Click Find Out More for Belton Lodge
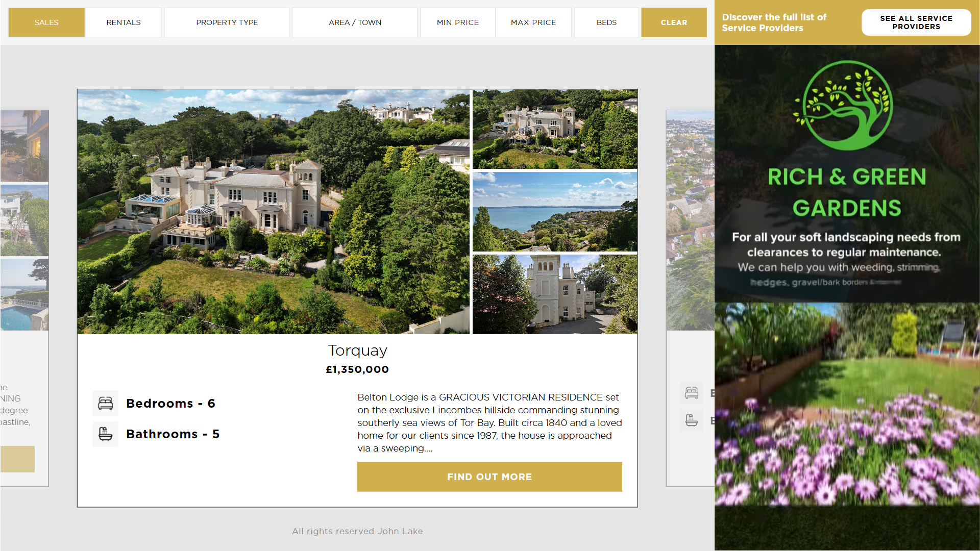Viewport: 980px width, 551px height. pyautogui.click(x=489, y=477)
